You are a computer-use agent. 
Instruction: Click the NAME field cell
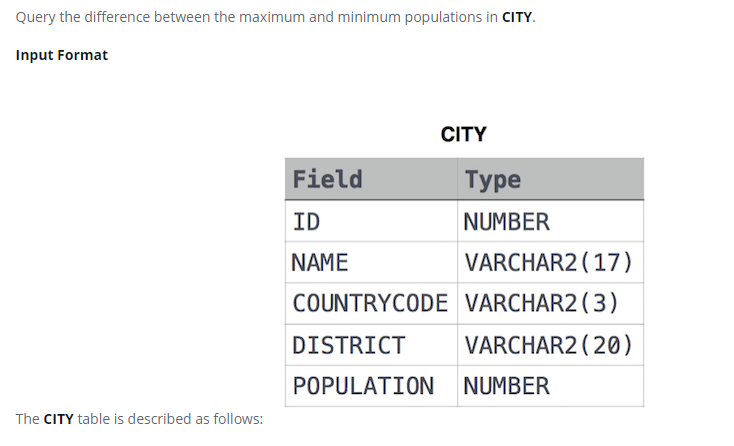click(371, 262)
